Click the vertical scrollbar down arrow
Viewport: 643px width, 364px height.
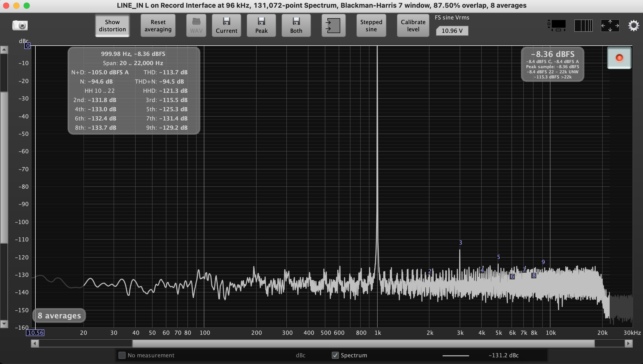tap(4, 324)
